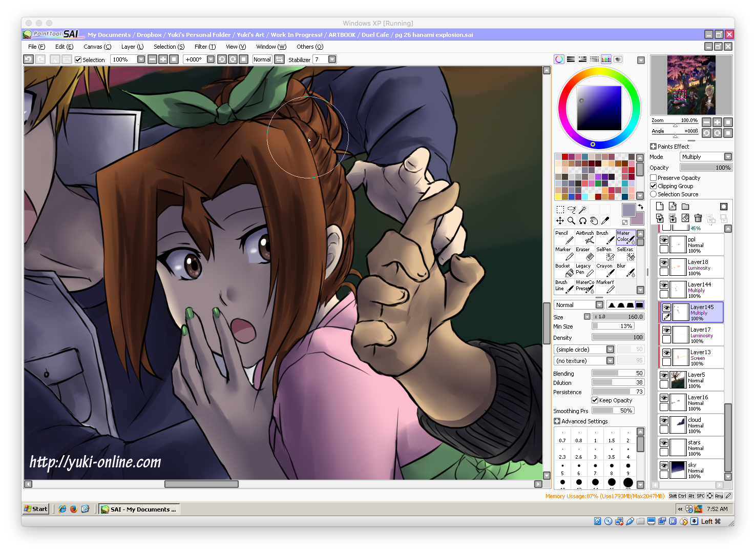
Task: Open the layer blending Mode dropdown
Action: point(728,157)
